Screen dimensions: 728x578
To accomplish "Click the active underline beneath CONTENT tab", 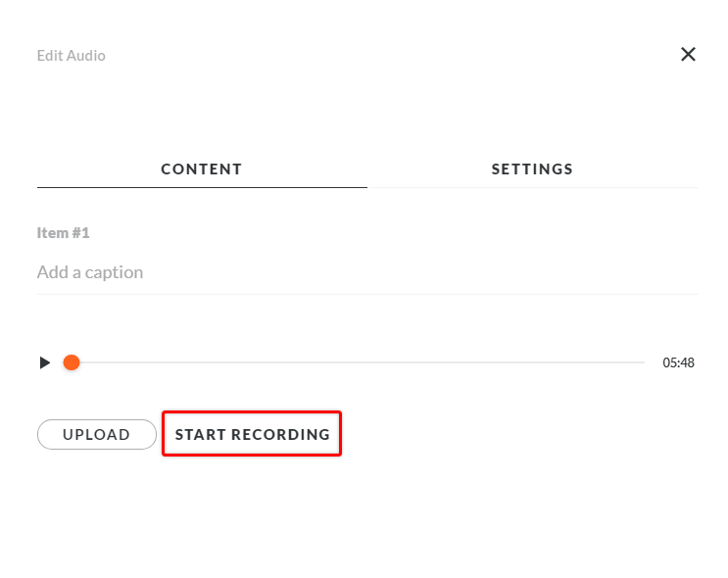I will click(202, 187).
